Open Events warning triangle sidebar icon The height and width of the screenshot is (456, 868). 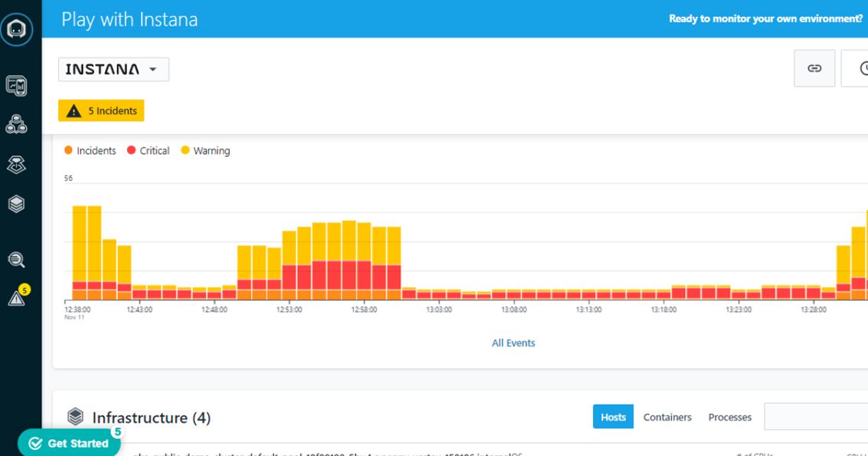[16, 299]
